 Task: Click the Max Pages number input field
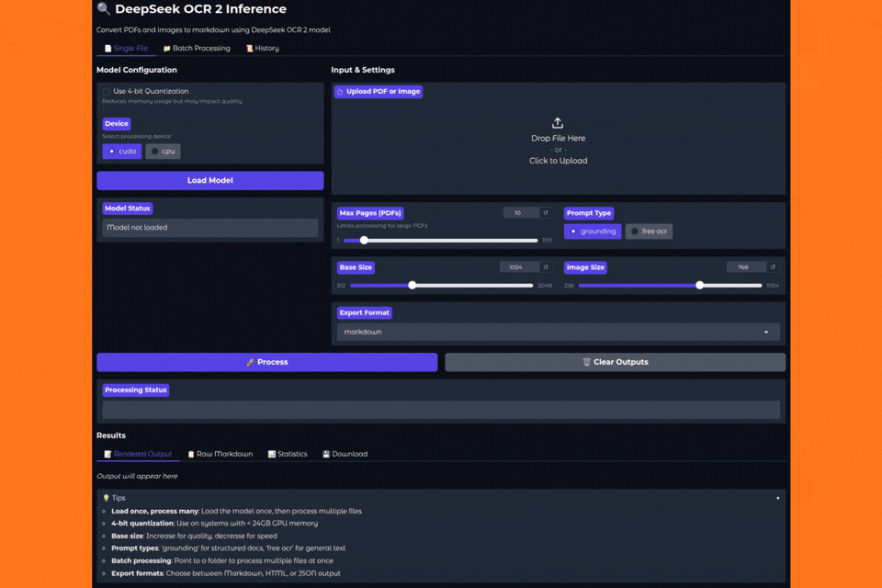pyautogui.click(x=520, y=213)
